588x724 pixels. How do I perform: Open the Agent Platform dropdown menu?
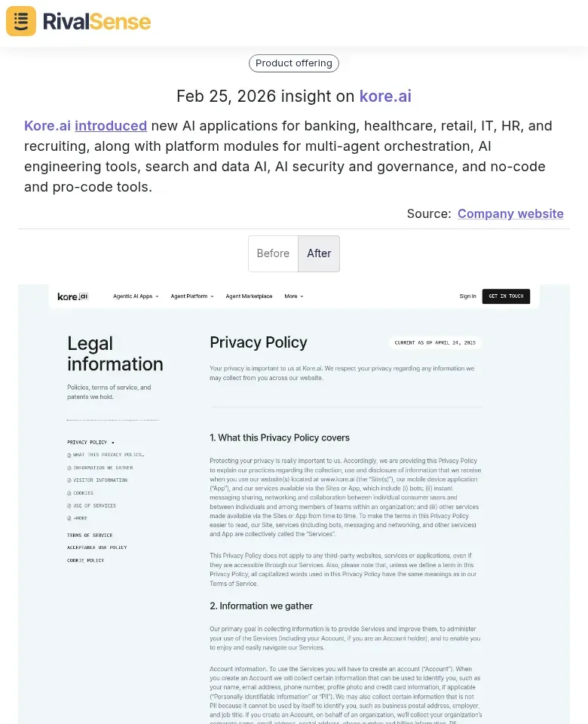(x=191, y=296)
